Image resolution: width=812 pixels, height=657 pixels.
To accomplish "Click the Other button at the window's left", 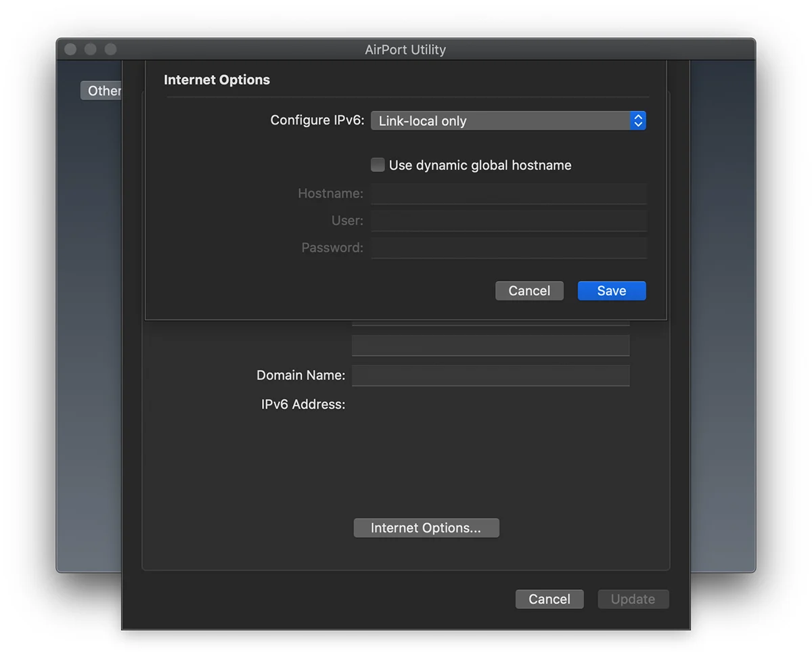I will pyautogui.click(x=101, y=91).
